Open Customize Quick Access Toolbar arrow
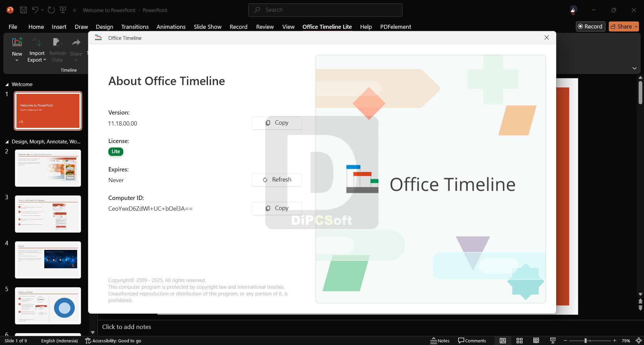The width and height of the screenshot is (644, 345). [x=74, y=10]
